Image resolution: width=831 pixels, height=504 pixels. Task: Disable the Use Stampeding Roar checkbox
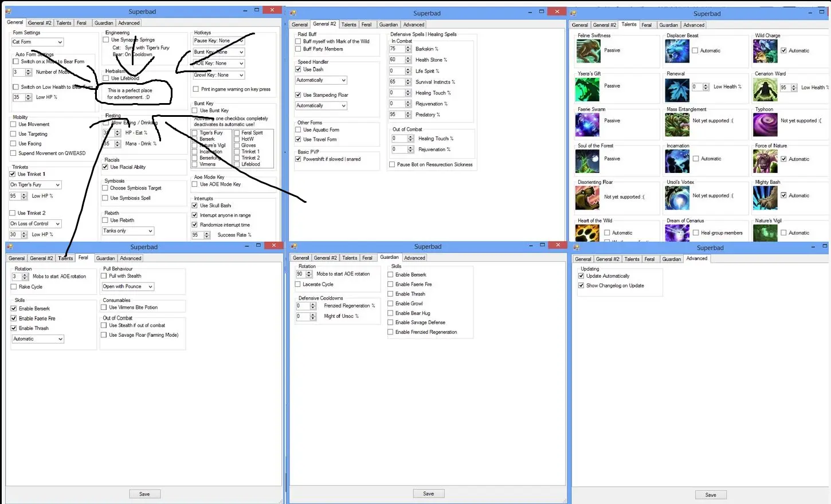point(298,95)
